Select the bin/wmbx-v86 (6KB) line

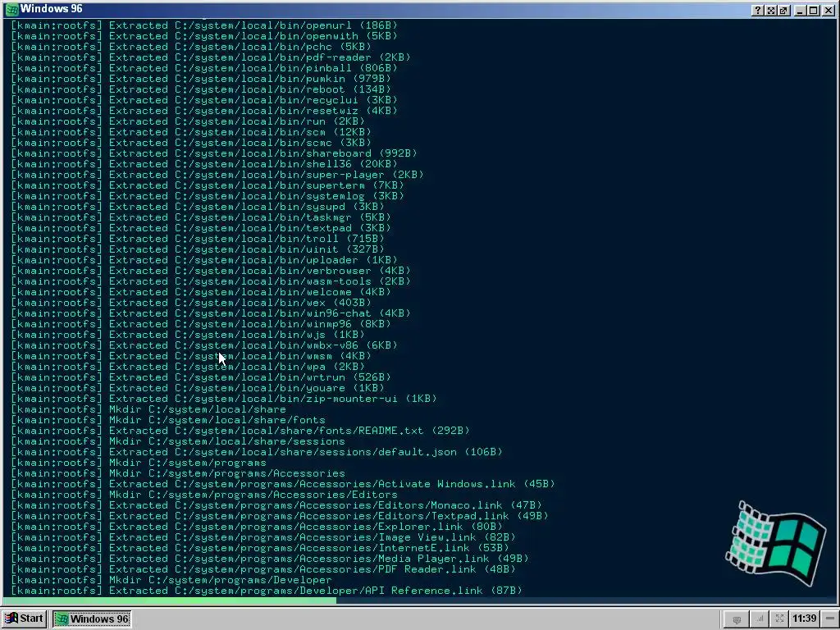(204, 345)
